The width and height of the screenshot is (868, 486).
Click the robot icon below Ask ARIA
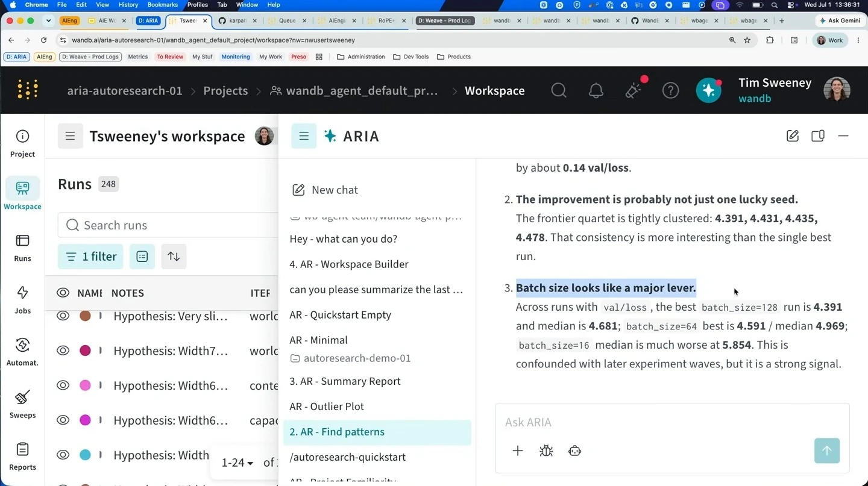[574, 450]
